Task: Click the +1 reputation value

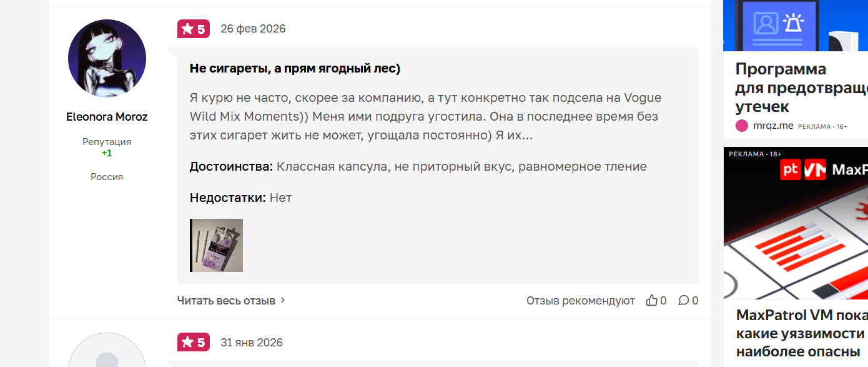Action: pyautogui.click(x=107, y=153)
